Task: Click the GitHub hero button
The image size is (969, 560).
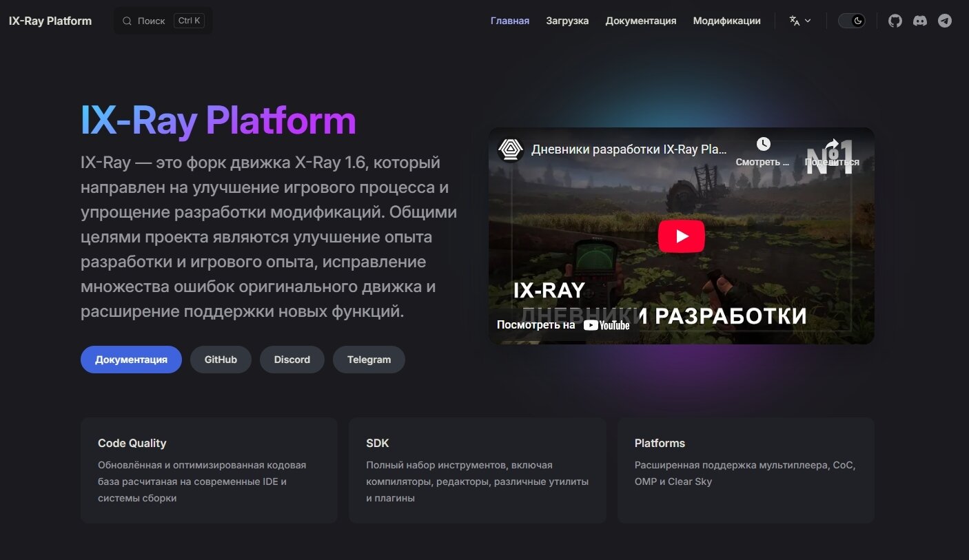Action: tap(221, 360)
